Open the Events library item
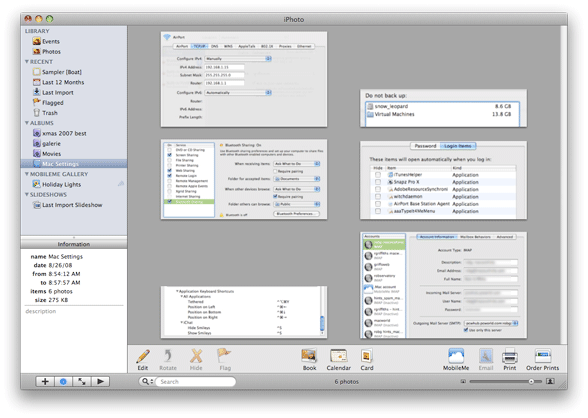588x418 pixels. (46, 41)
